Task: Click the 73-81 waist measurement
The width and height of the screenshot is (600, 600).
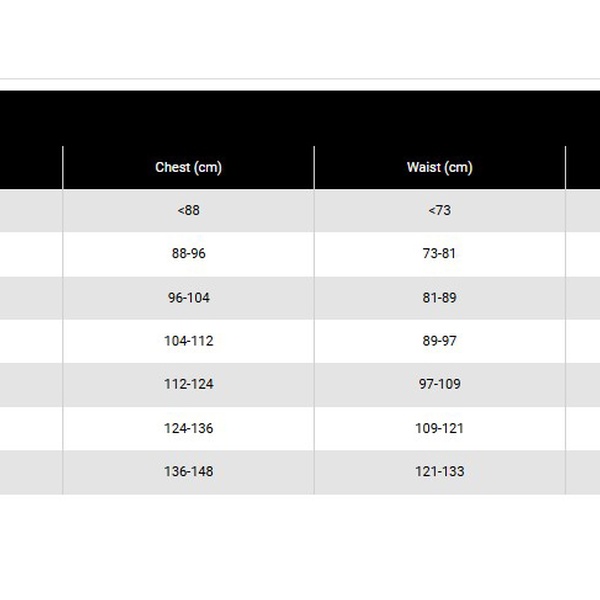Action: tap(439, 253)
